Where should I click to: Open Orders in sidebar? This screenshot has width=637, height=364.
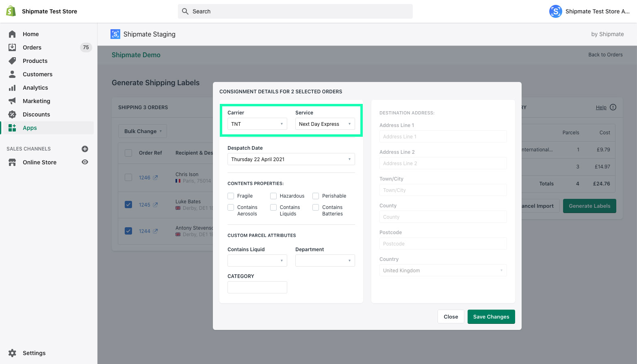point(32,47)
